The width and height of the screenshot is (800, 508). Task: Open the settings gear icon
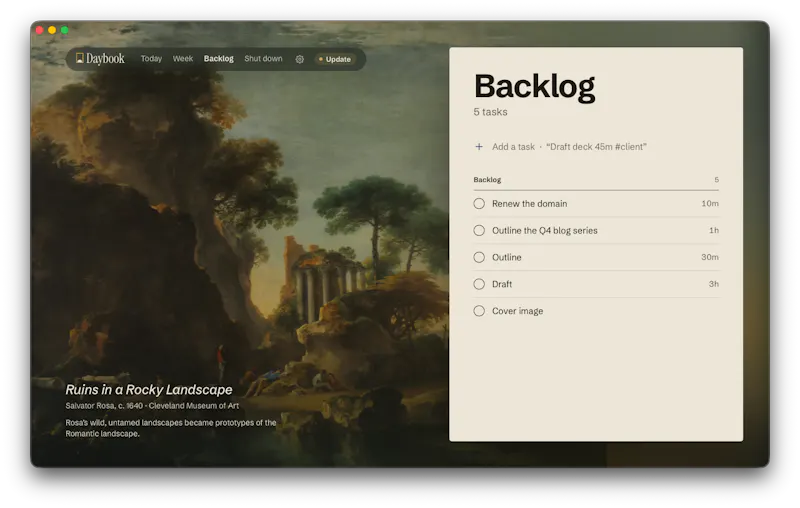pyautogui.click(x=299, y=59)
